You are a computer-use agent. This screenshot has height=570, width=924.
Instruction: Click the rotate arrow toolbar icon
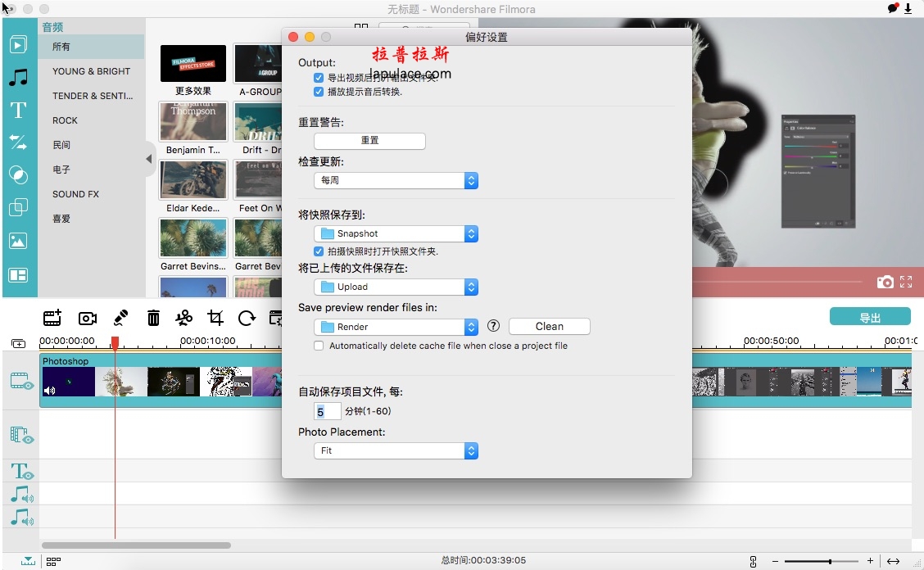247,319
